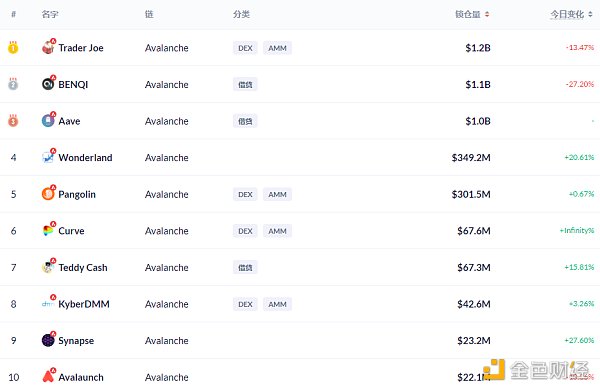The height and width of the screenshot is (391, 600).
Task: Click the Aave ghost logo icon
Action: tap(48, 121)
